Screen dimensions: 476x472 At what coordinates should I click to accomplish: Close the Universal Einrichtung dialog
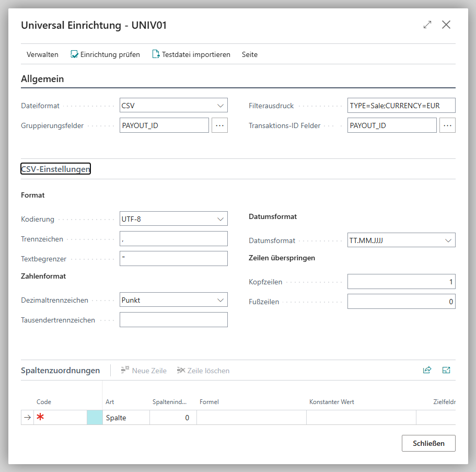(x=446, y=25)
